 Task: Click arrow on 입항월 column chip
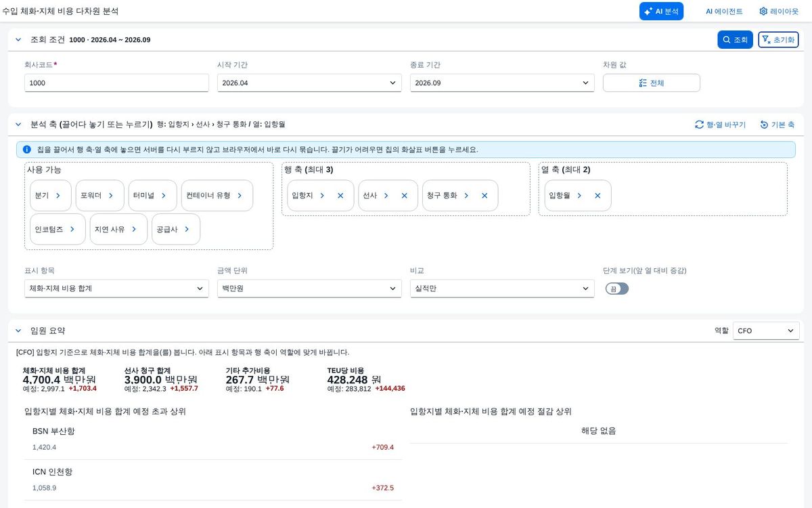[x=579, y=195]
